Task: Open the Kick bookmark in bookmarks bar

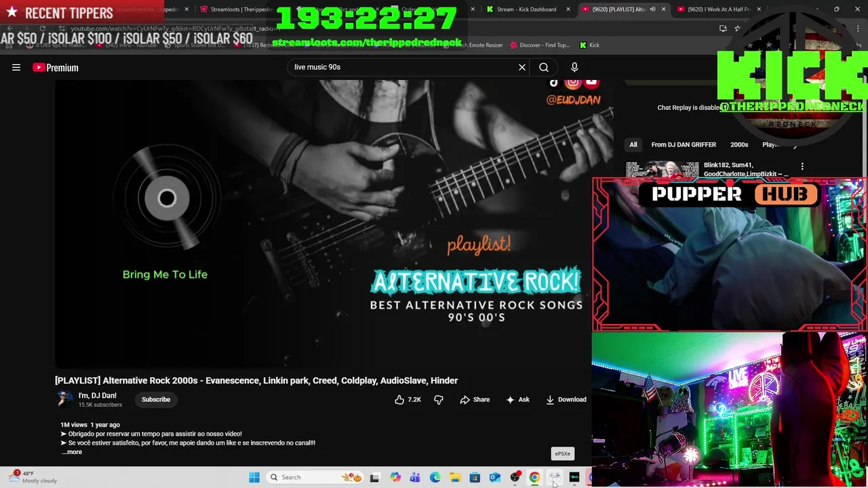Action: pyautogui.click(x=589, y=45)
